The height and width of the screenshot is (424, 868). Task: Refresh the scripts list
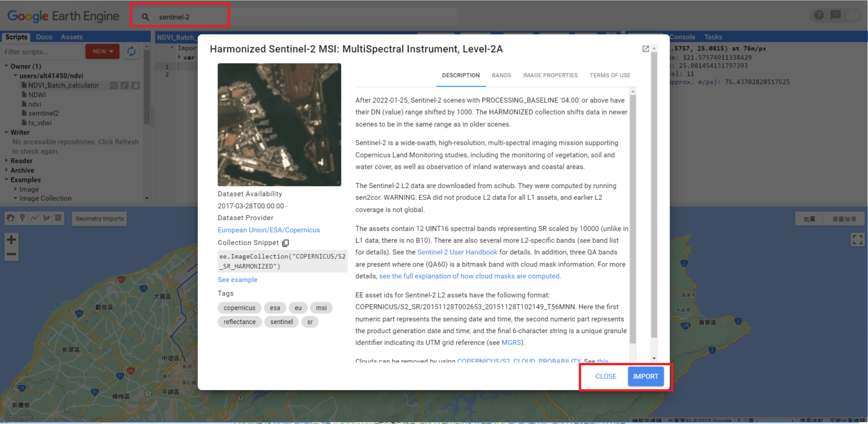pyautogui.click(x=131, y=51)
